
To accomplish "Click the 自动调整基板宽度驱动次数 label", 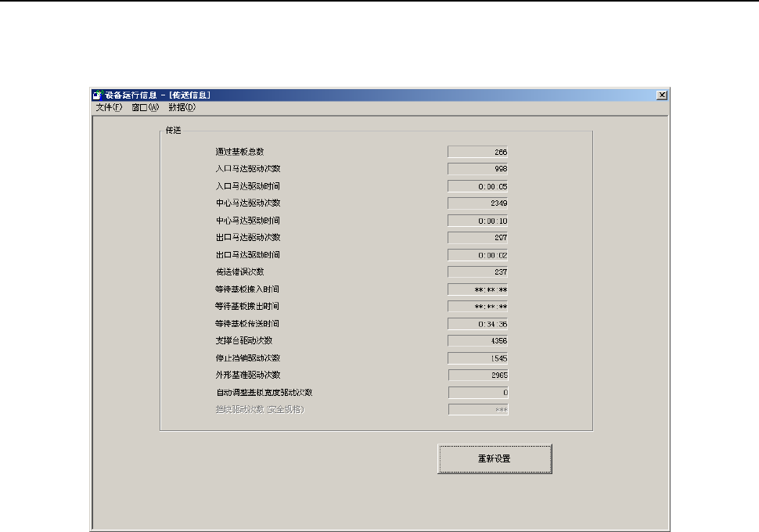I will point(264,392).
